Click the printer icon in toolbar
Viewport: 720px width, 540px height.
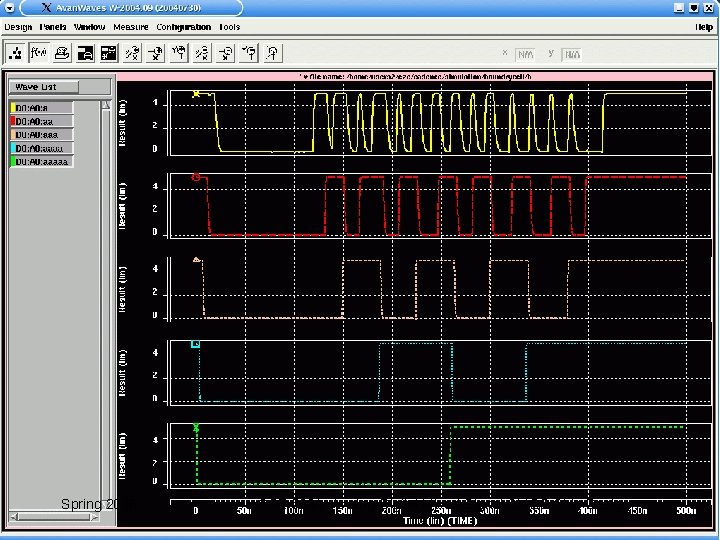click(62, 52)
